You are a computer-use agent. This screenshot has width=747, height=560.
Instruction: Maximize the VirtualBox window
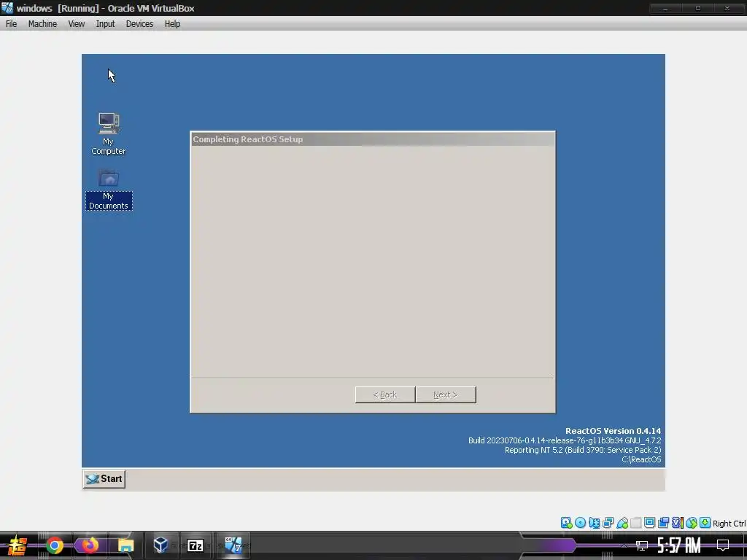click(697, 8)
